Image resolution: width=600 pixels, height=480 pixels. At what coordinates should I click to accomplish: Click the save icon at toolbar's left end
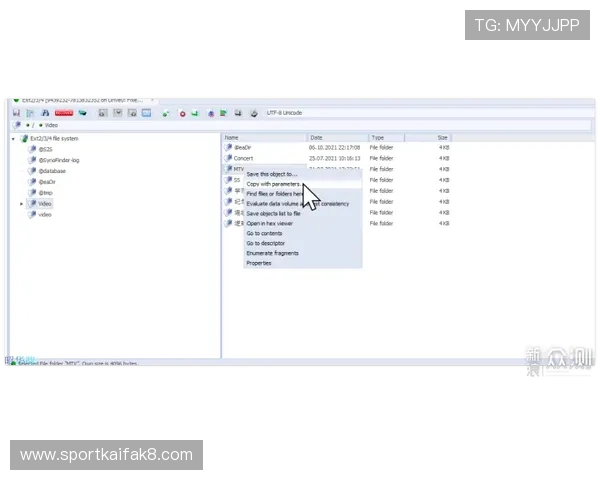click(17, 113)
